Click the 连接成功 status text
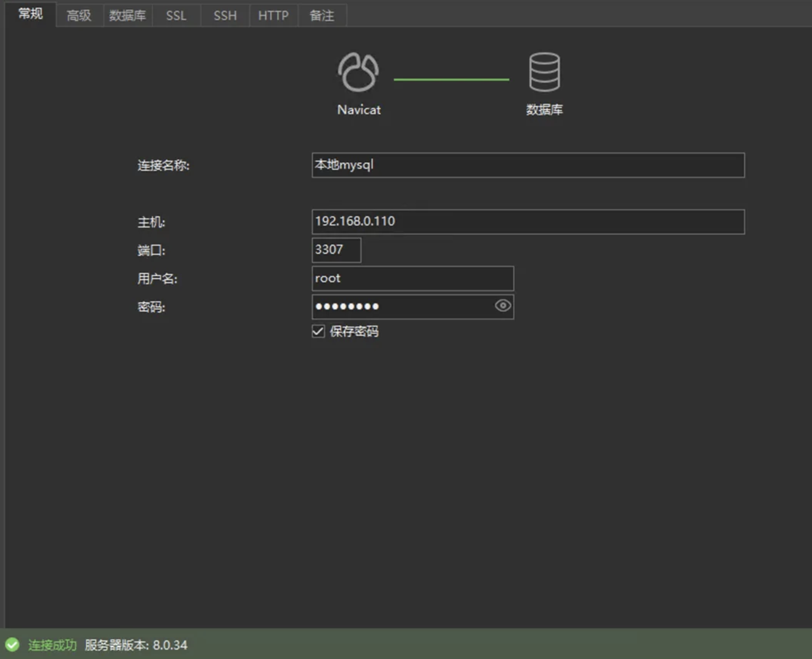 pyautogui.click(x=52, y=645)
